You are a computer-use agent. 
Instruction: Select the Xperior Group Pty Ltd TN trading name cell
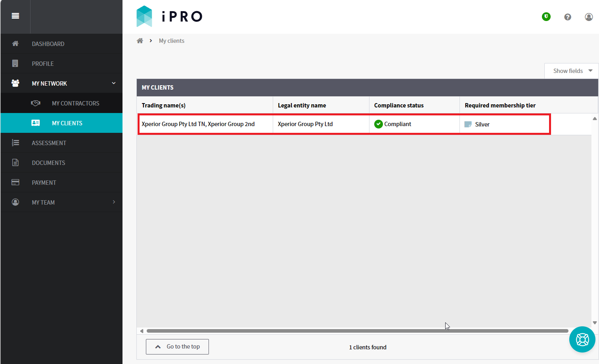click(x=205, y=124)
